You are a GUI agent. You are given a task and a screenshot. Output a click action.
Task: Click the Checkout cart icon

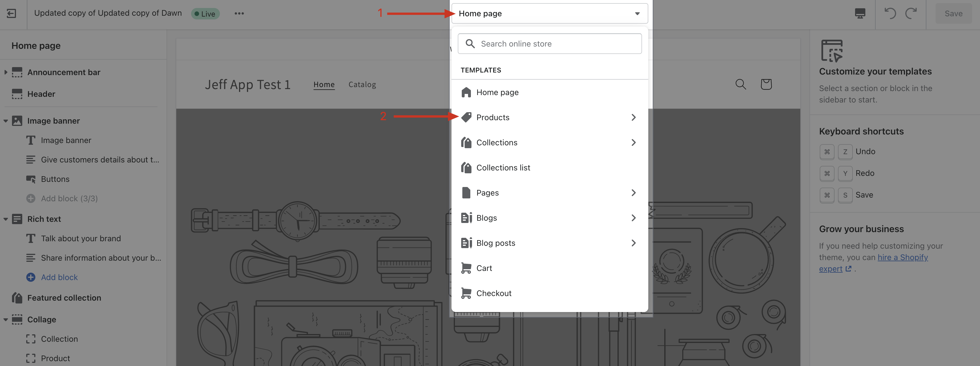(466, 293)
